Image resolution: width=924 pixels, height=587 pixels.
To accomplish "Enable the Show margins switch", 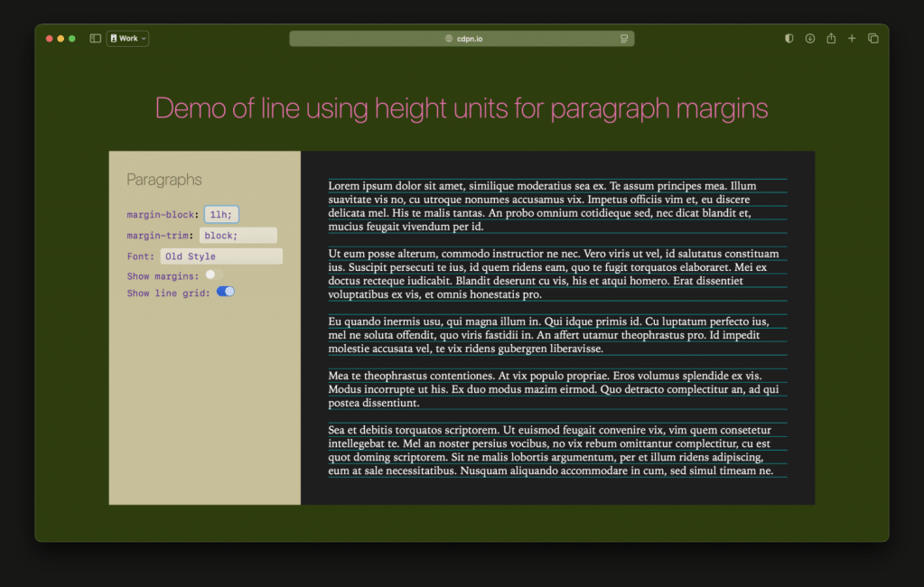I will 214,275.
